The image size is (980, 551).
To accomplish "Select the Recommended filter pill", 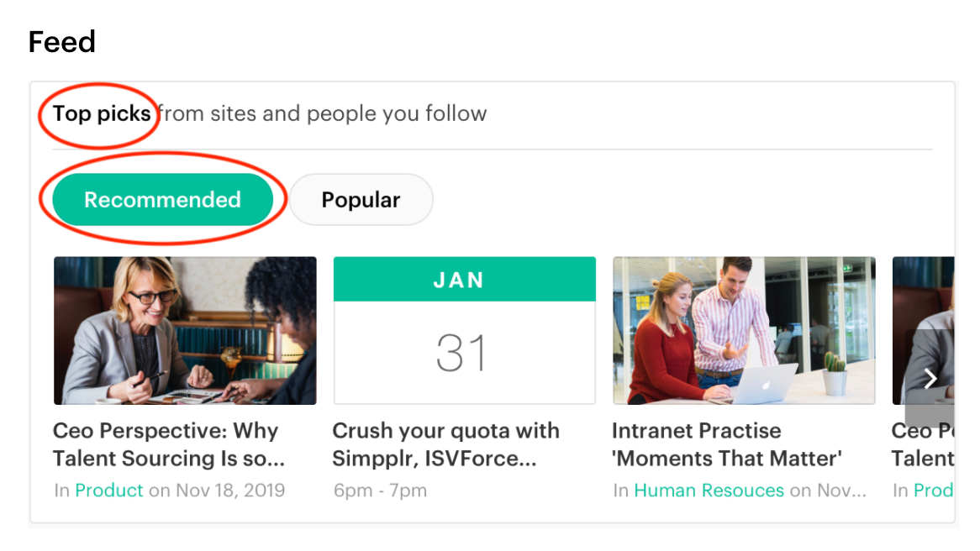I will (x=162, y=200).
